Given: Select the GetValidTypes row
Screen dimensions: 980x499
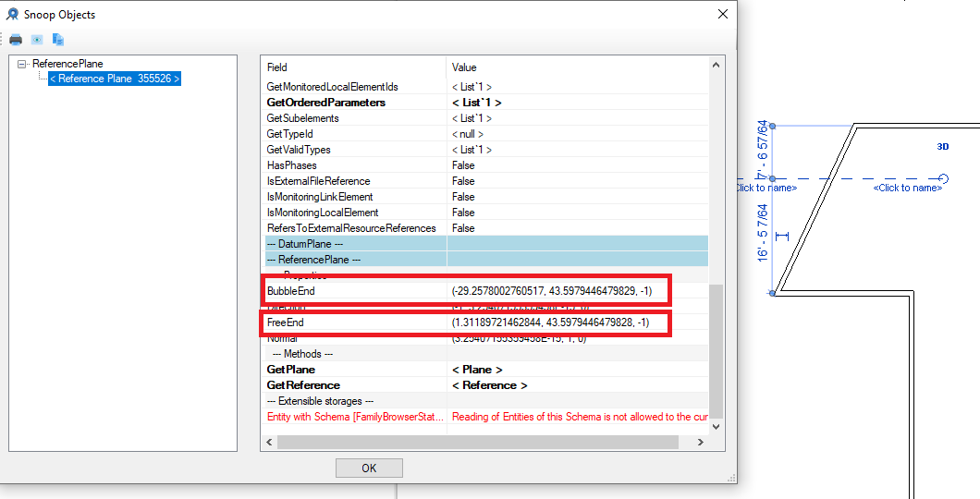Looking at the screenshot, I should click(485, 150).
